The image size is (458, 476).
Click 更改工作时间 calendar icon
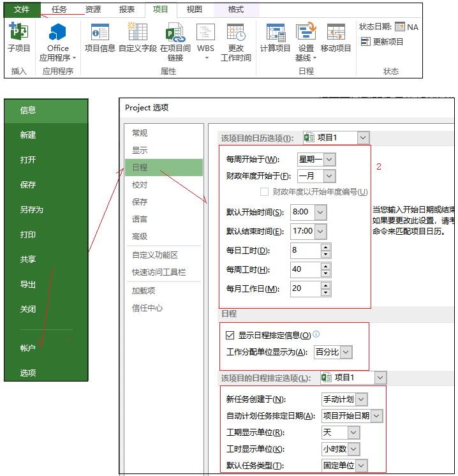(236, 32)
